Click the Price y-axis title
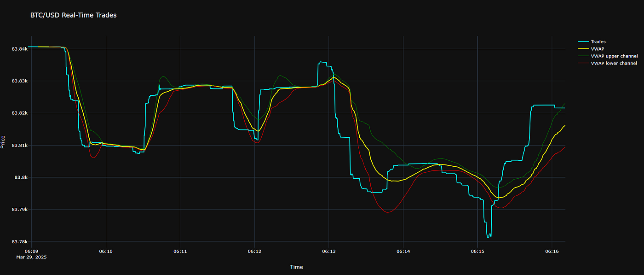Screen dimensions: 644x275 (x=4, y=141)
